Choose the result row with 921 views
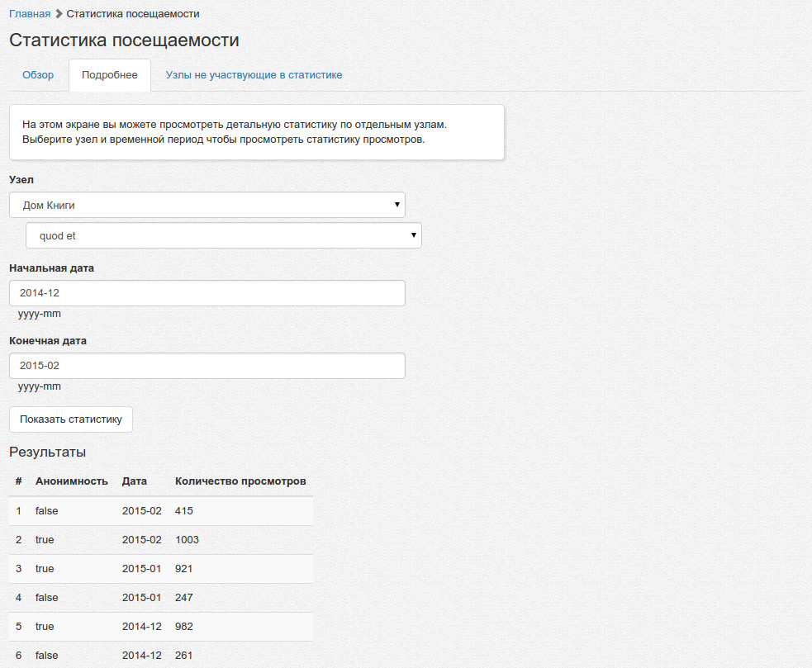Screen dimensions: 812x668 [x=161, y=569]
